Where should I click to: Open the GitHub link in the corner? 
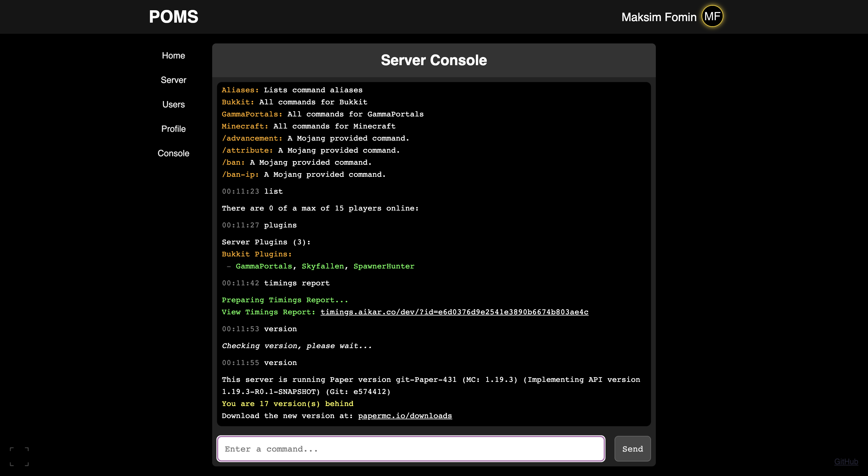click(846, 461)
